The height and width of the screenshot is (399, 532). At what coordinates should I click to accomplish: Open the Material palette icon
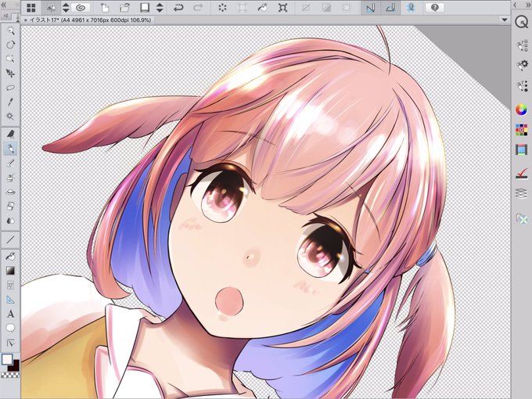pos(522,217)
